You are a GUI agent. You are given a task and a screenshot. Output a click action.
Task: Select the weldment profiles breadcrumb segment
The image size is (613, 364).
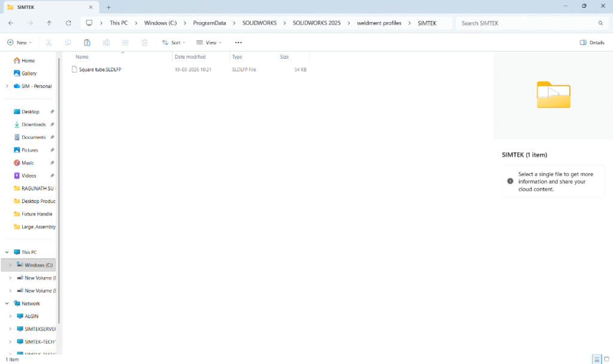379,23
